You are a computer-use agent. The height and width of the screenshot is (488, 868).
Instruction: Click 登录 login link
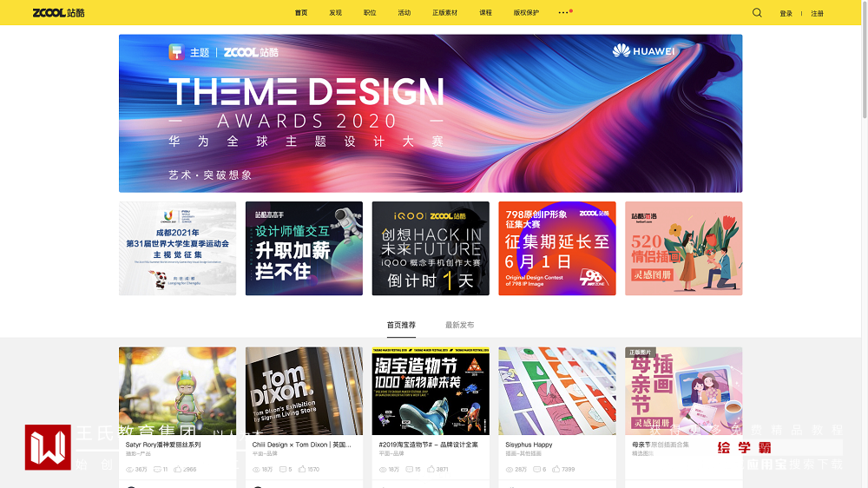pyautogui.click(x=786, y=13)
